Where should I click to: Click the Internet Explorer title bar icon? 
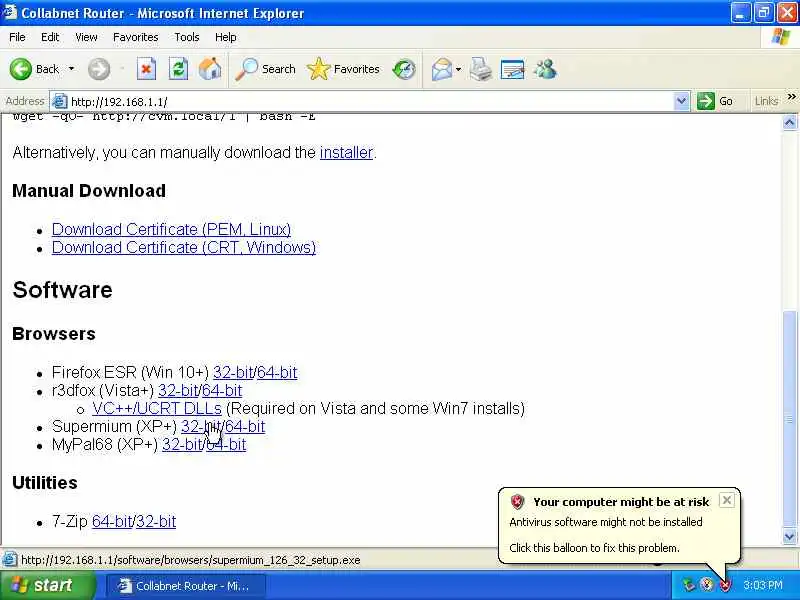pos(10,12)
